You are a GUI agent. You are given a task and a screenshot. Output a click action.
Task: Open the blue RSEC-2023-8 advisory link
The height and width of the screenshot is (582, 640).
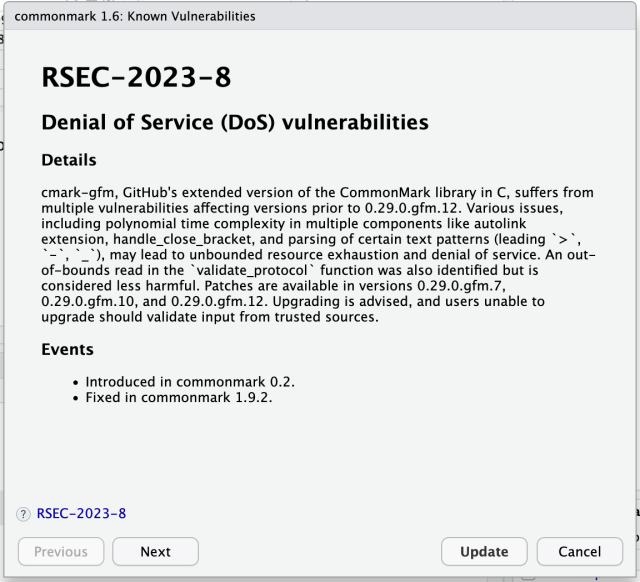[81, 514]
